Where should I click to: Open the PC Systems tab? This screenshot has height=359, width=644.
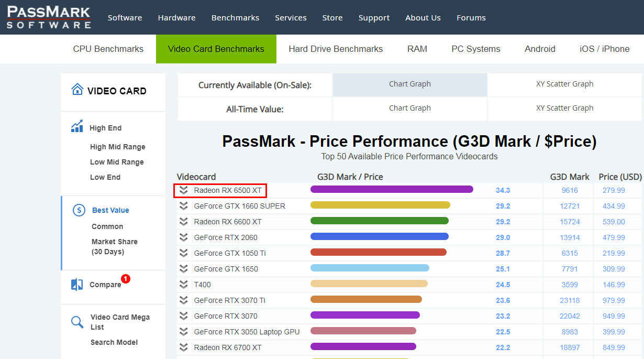point(476,49)
